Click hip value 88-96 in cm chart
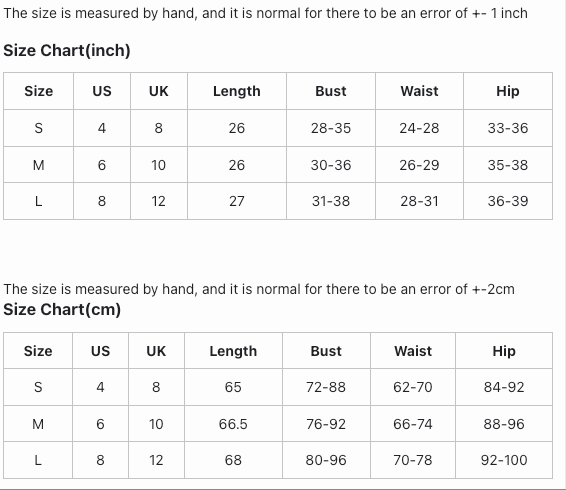Screen dimensions: 566x490 coord(504,424)
